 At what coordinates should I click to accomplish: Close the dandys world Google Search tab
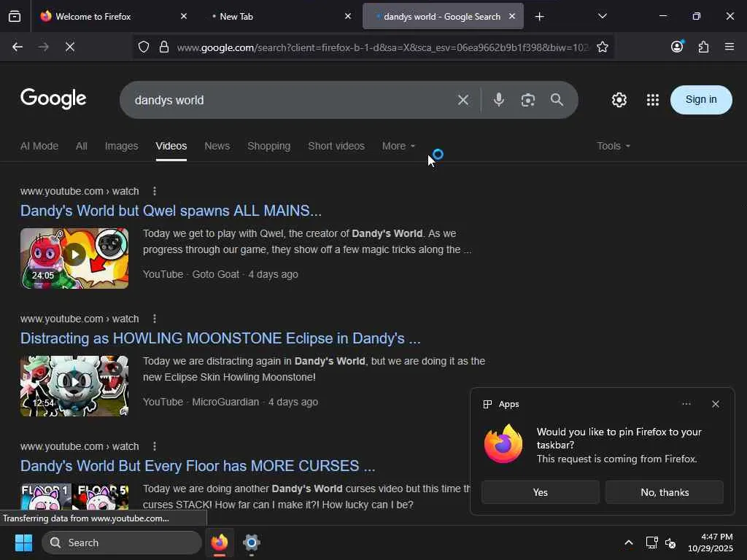511,16
